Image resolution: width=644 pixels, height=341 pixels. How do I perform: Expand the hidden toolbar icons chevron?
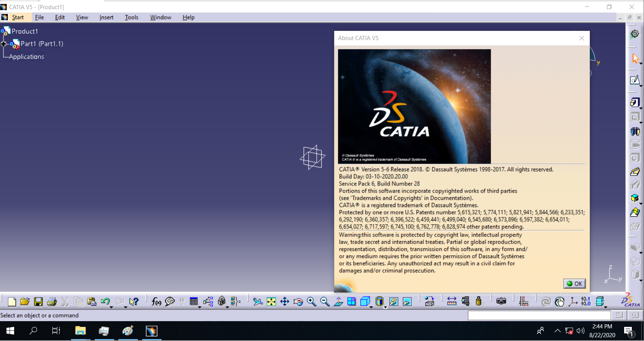[615, 296]
